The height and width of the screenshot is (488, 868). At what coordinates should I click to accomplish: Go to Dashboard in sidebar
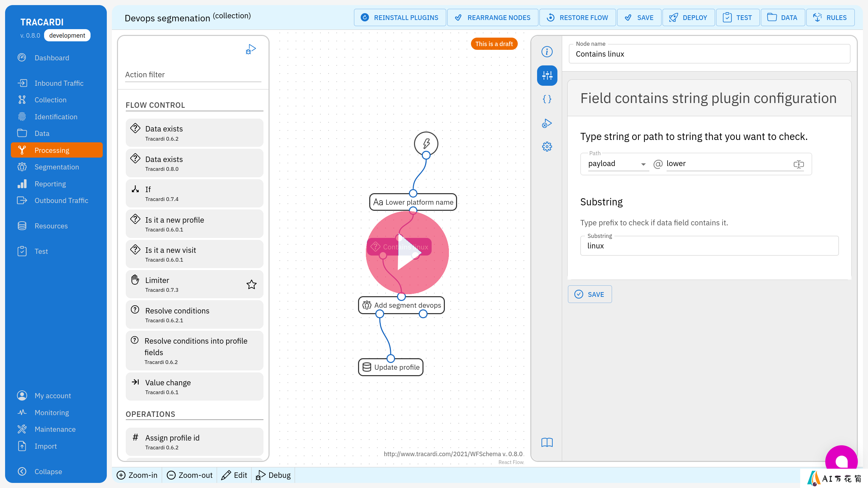coord(57,58)
